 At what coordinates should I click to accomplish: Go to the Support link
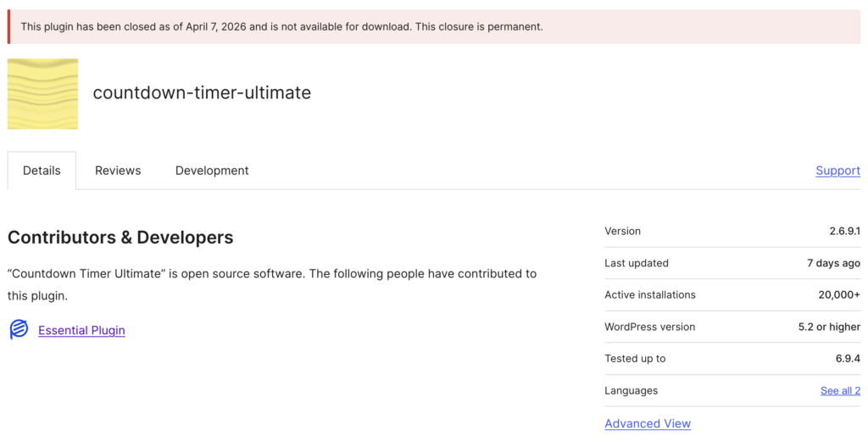838,171
